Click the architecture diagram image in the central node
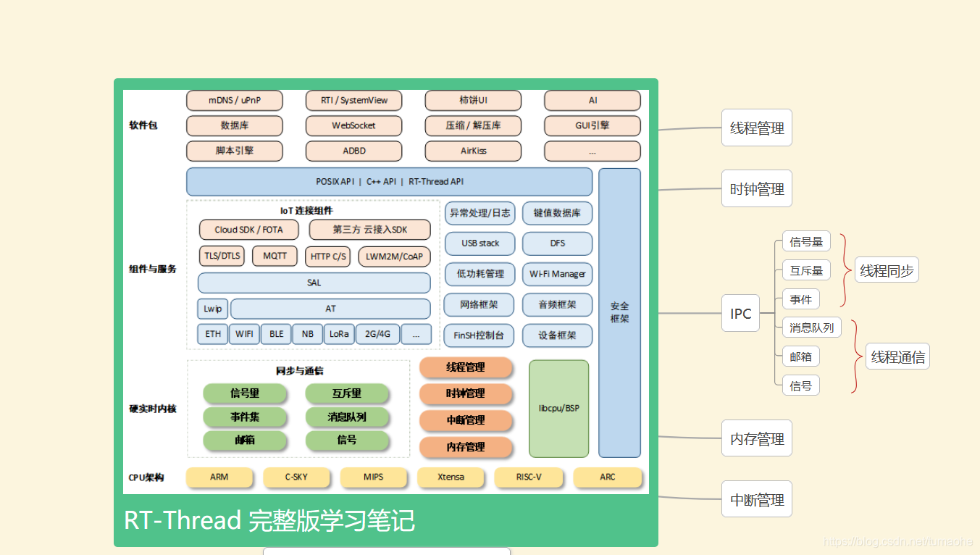The image size is (980, 555). [385, 292]
